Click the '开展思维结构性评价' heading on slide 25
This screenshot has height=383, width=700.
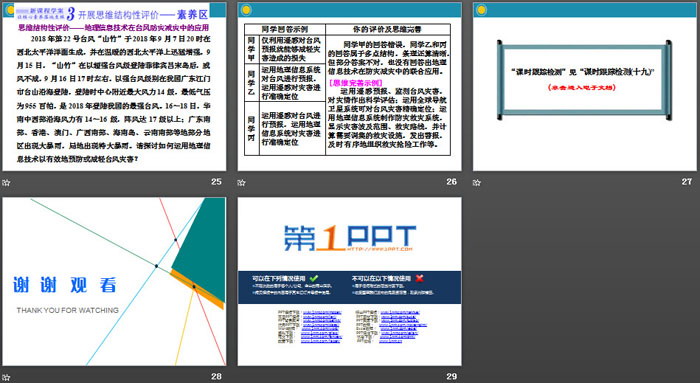pos(118,15)
